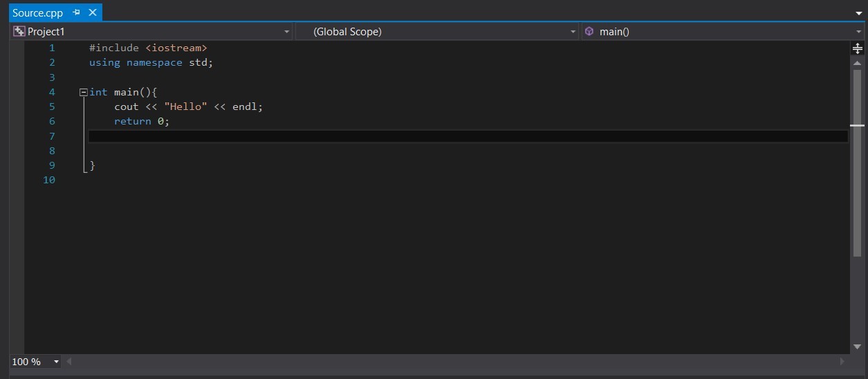
Task: Click the editor split window handle
Action: pos(858,48)
